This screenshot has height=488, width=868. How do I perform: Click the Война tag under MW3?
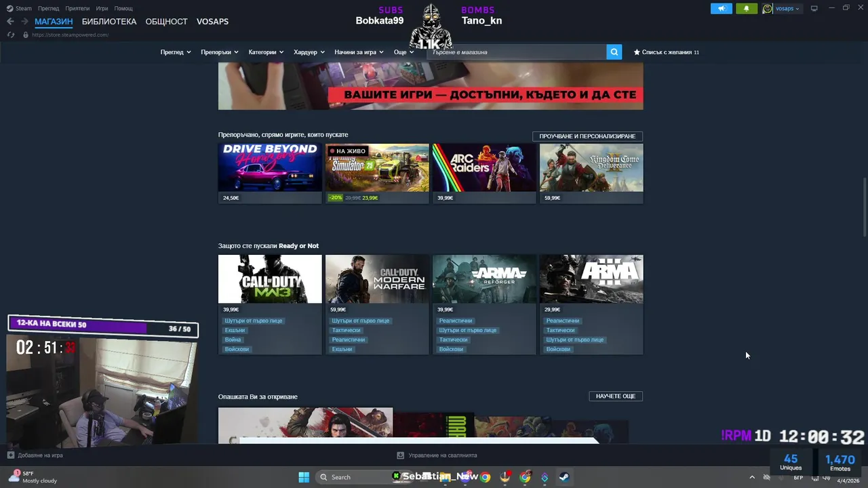click(233, 340)
